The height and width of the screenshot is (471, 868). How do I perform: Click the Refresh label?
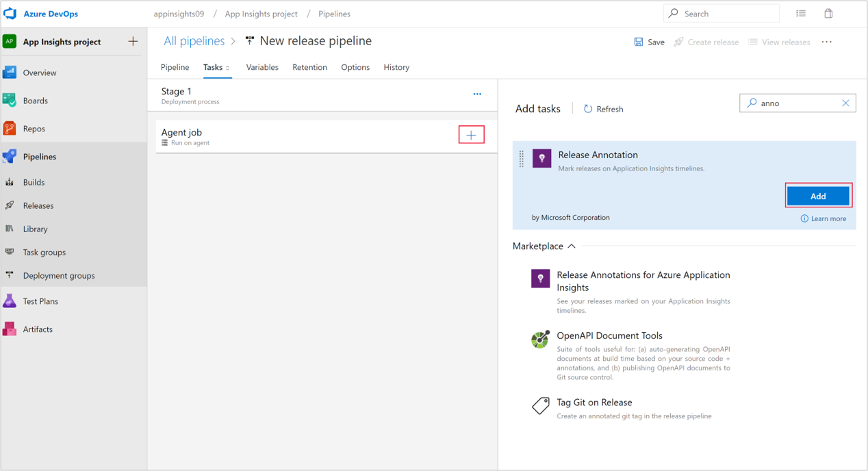pyautogui.click(x=610, y=109)
